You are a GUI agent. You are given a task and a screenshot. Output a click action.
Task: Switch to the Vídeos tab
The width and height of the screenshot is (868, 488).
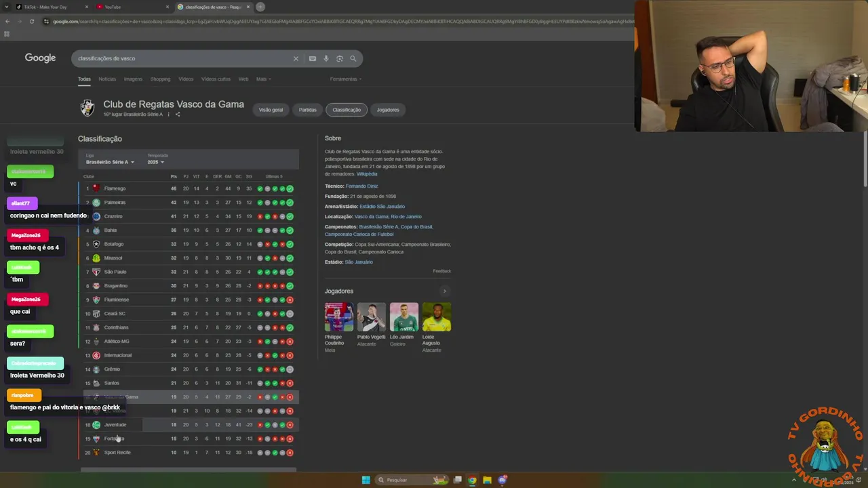[x=186, y=79]
